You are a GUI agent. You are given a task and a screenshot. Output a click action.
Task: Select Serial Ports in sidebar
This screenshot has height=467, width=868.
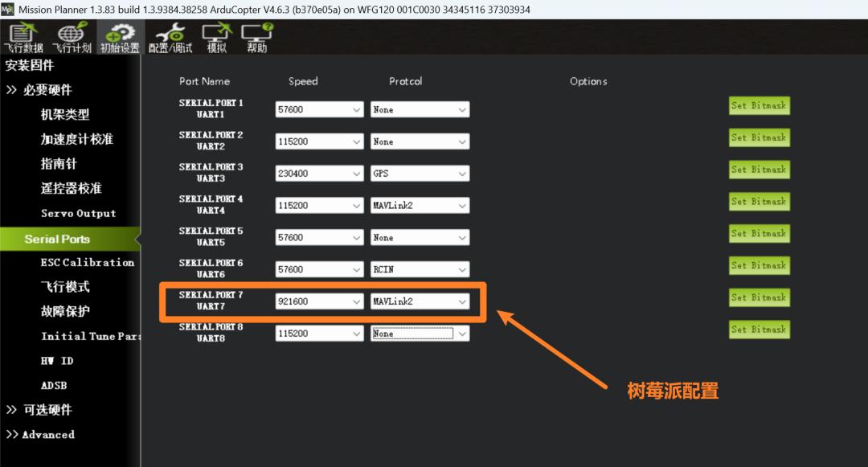click(69, 239)
